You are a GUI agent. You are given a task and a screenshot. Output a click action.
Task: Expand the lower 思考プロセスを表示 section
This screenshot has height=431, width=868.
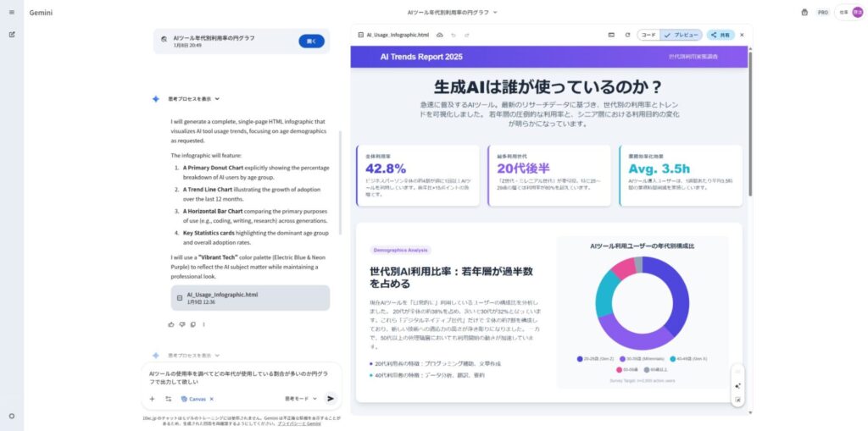(194, 355)
